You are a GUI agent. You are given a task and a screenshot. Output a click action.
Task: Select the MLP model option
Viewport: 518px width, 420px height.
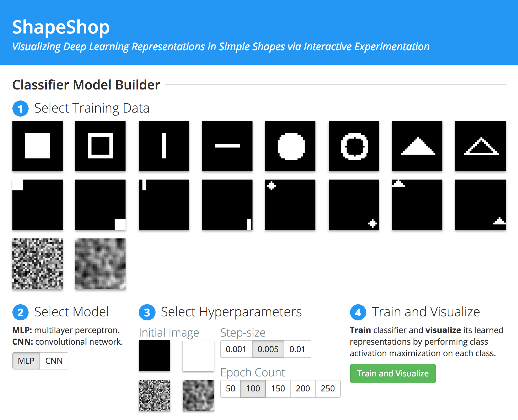coord(26,361)
